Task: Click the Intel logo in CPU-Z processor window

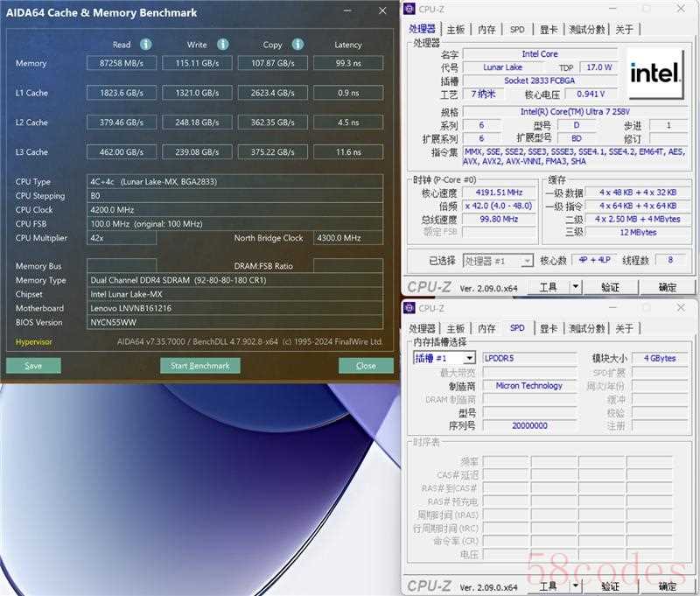Action: click(654, 74)
